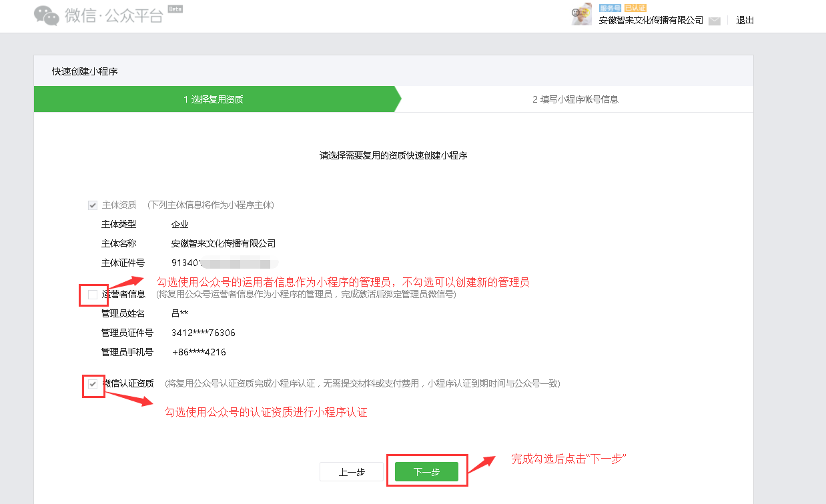Click the orange 已认证 badge
Screen dimensions: 826x504
pyautogui.click(x=635, y=8)
